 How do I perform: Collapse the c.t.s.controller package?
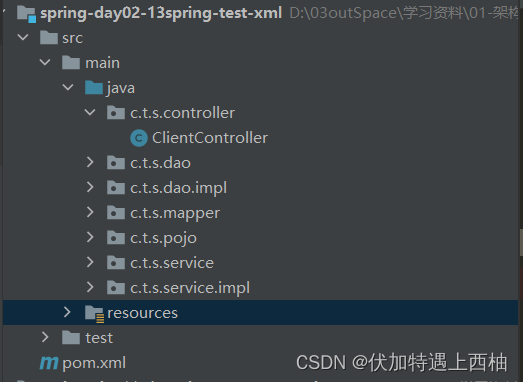(90, 112)
